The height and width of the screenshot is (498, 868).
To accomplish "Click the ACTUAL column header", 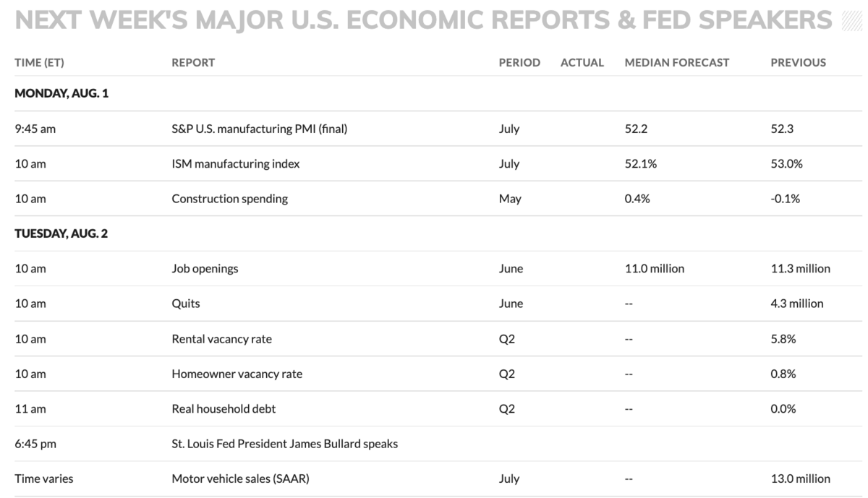I will pyautogui.click(x=582, y=63).
